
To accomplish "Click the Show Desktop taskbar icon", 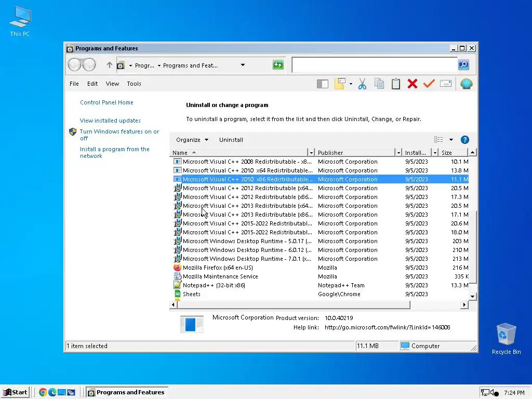I will pos(62,392).
